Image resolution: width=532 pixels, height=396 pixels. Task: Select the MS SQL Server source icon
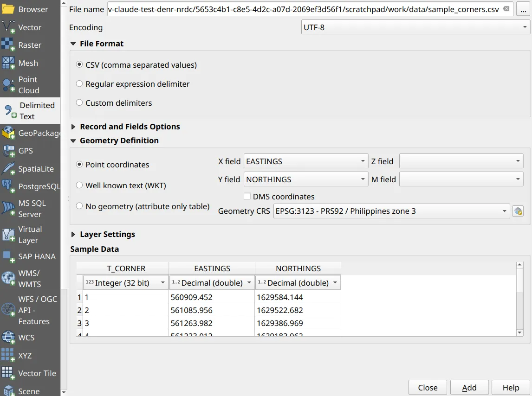click(8, 209)
